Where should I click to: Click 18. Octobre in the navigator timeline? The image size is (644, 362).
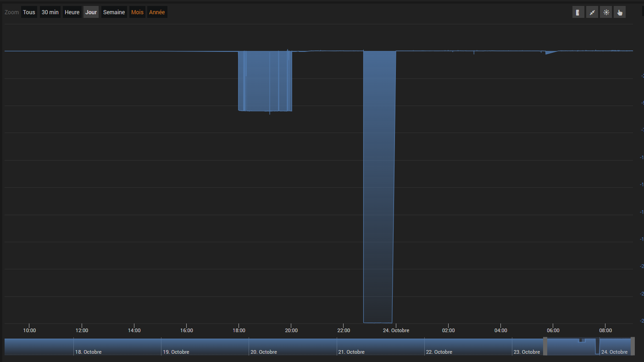tap(88, 352)
